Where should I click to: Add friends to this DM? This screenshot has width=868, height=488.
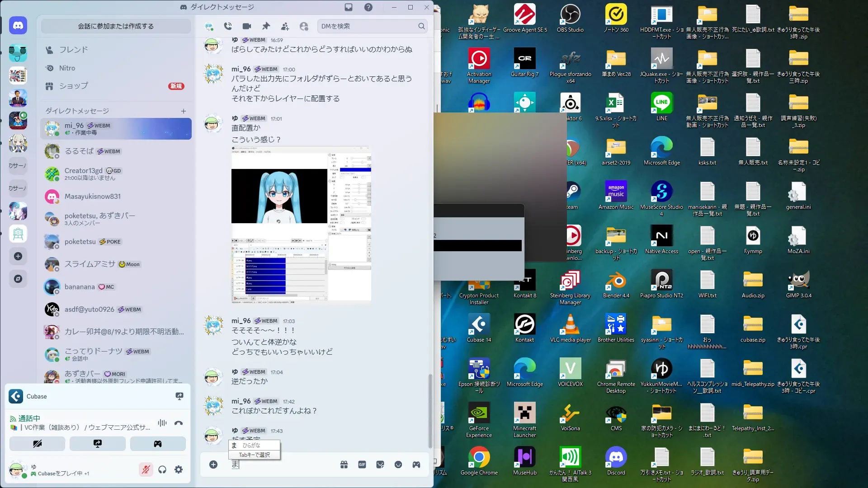click(285, 26)
